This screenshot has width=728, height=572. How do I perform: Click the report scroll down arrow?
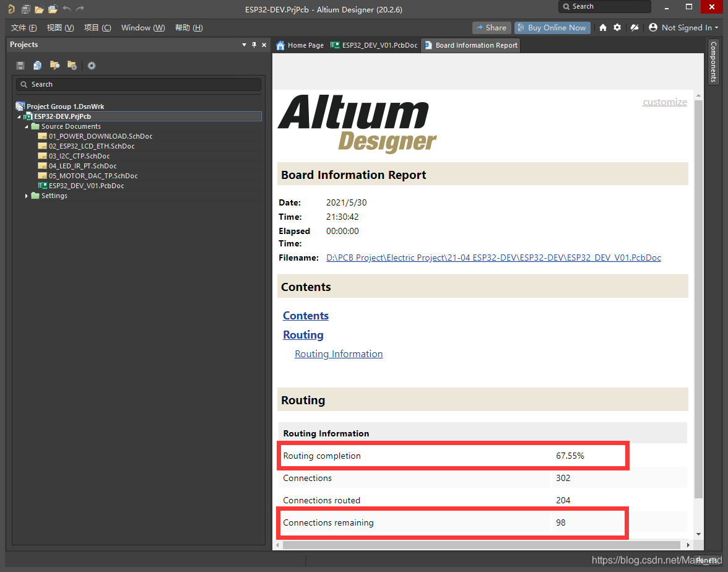pyautogui.click(x=698, y=534)
